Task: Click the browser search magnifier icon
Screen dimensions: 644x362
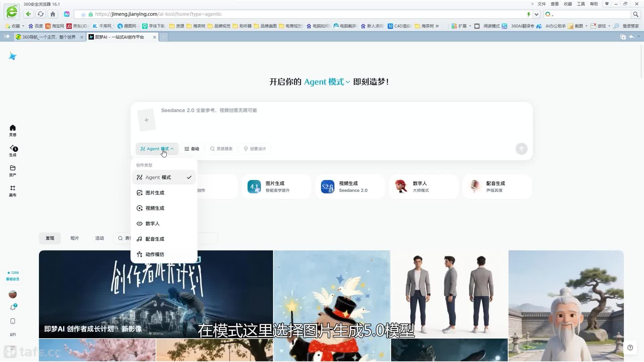Action: click(635, 14)
